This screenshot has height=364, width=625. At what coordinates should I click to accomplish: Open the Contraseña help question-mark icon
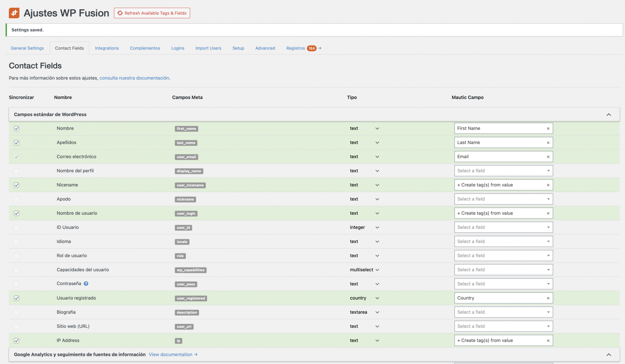point(86,283)
